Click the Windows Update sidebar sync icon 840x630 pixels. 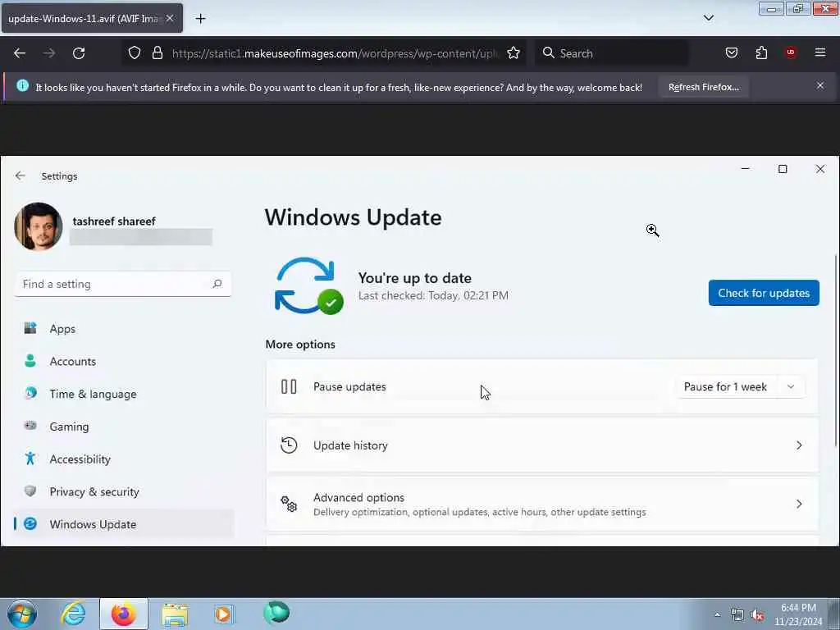click(x=30, y=524)
